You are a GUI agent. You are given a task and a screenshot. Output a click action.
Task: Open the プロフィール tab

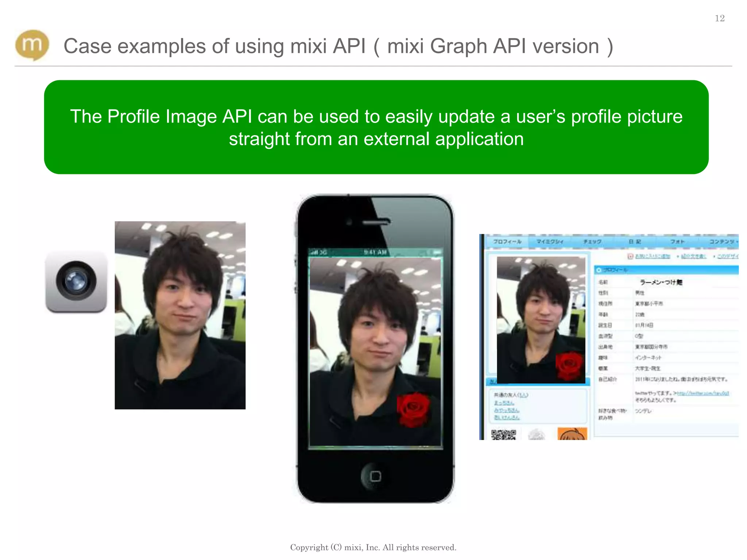coord(507,242)
